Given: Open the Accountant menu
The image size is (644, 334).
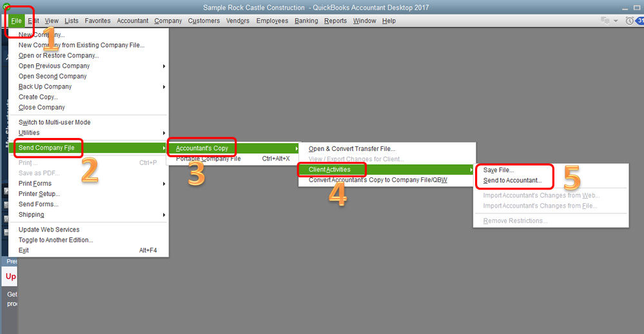Looking at the screenshot, I should [x=133, y=21].
